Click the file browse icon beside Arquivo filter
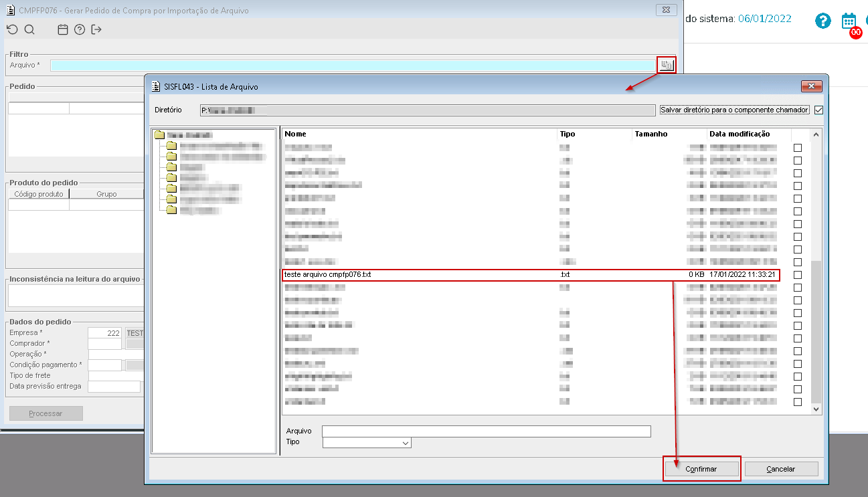 666,65
